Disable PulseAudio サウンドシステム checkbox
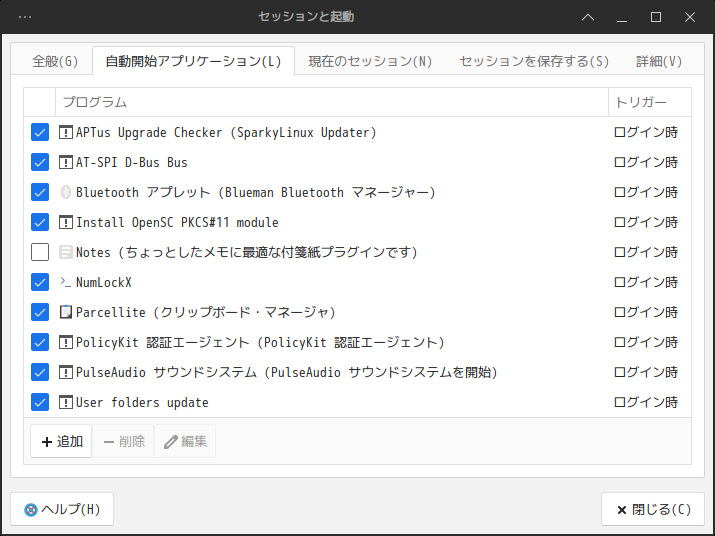Image resolution: width=715 pixels, height=536 pixels. [40, 372]
